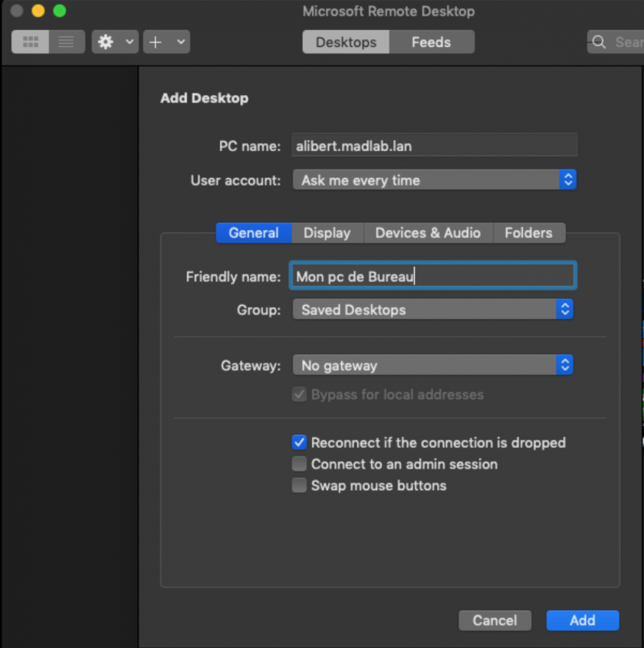Viewport: 644px width, 648px height.
Task: Click the Add button
Action: [583, 620]
